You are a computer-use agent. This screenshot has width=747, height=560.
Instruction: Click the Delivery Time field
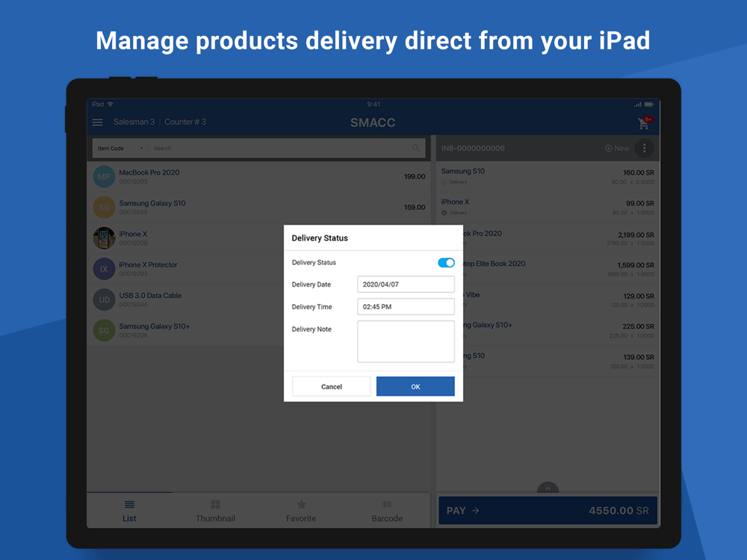[x=406, y=307]
